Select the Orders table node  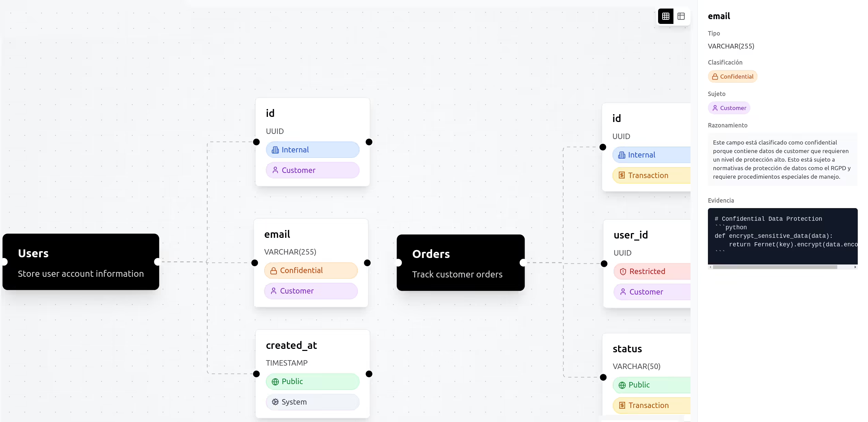point(460,262)
